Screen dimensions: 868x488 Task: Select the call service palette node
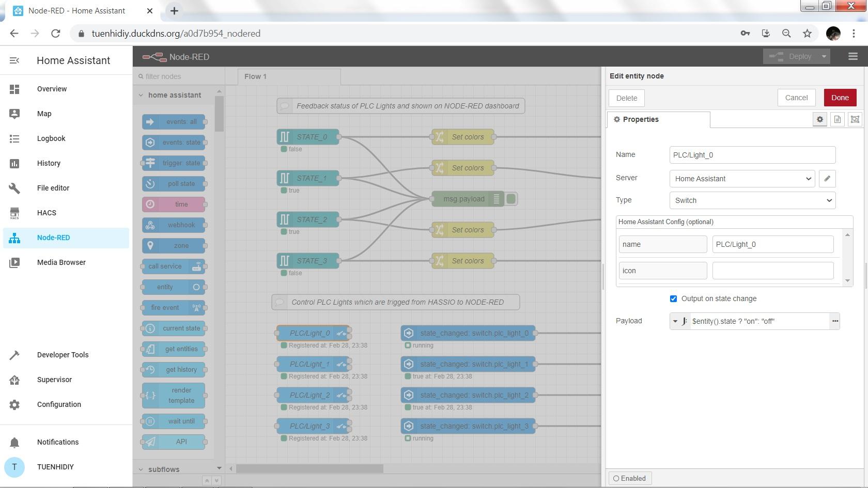pyautogui.click(x=174, y=266)
